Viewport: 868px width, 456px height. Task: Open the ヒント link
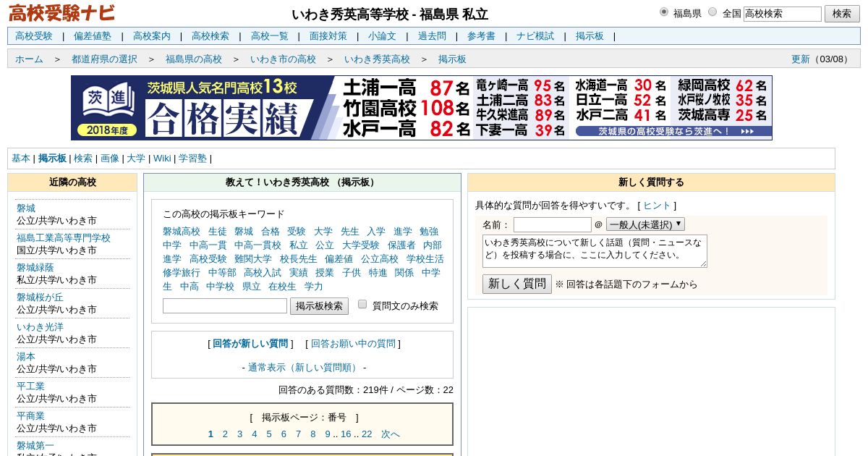click(658, 206)
